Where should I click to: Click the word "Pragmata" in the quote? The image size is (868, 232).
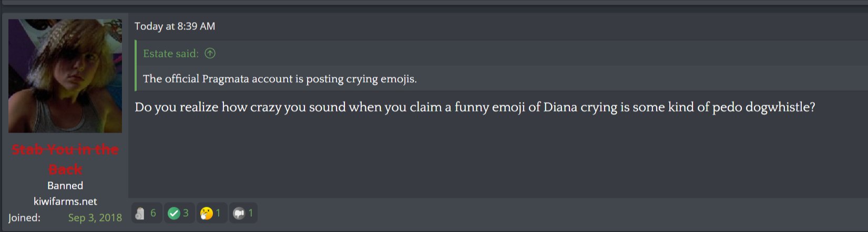[x=226, y=79]
